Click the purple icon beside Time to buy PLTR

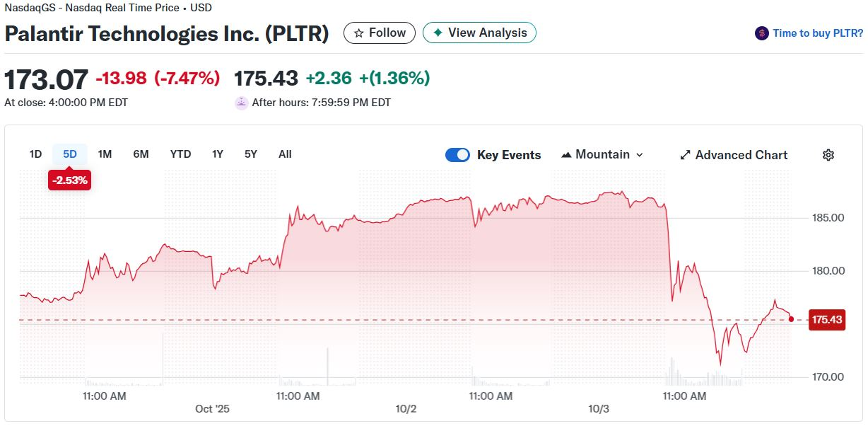762,33
